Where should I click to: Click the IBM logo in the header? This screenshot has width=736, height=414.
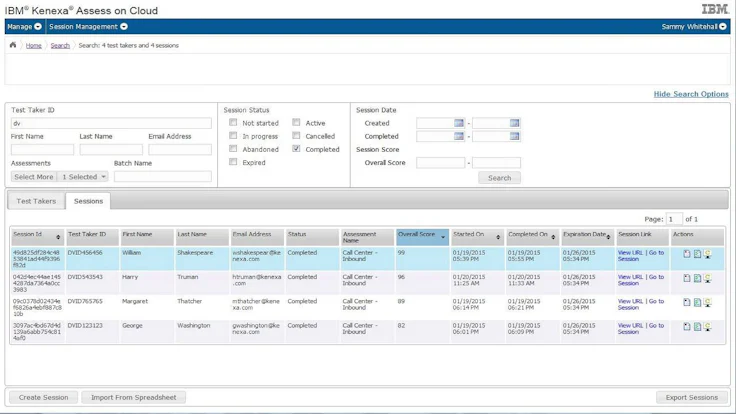(x=715, y=9)
